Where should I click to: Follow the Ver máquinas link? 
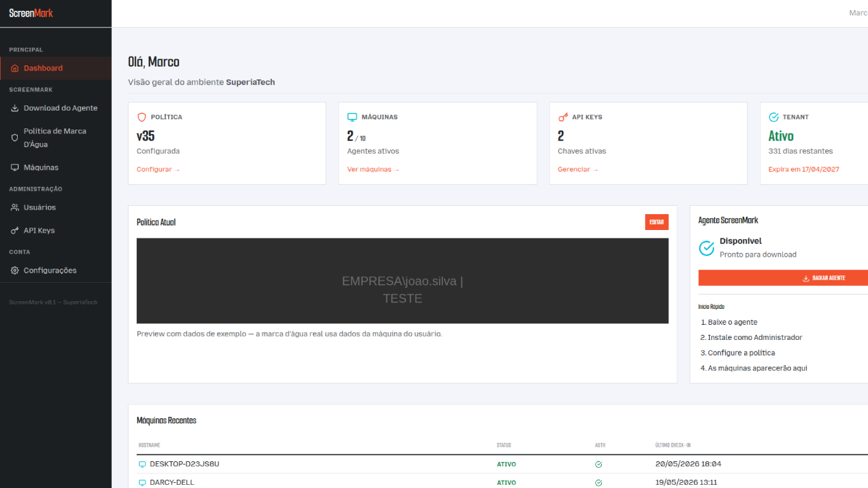pos(374,170)
